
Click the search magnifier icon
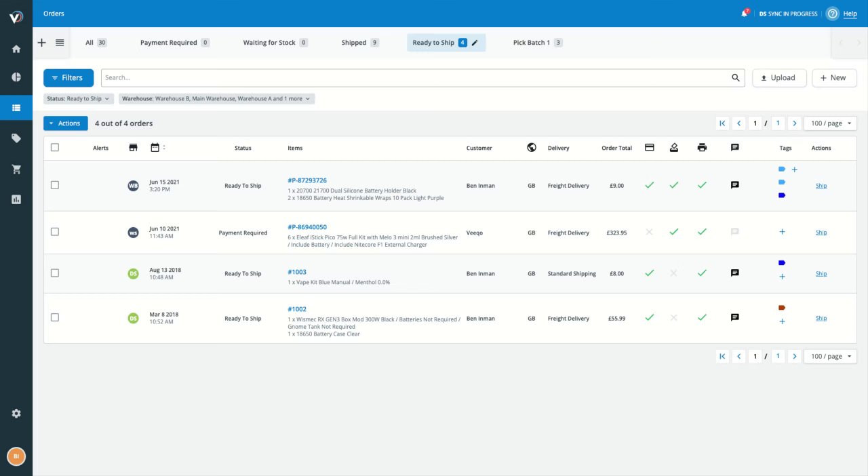click(x=736, y=78)
